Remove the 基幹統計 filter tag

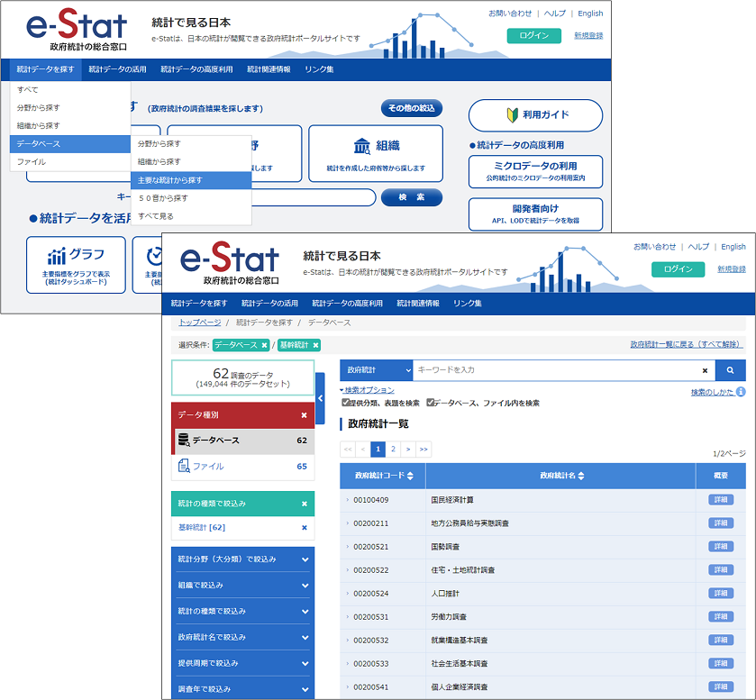(x=315, y=345)
